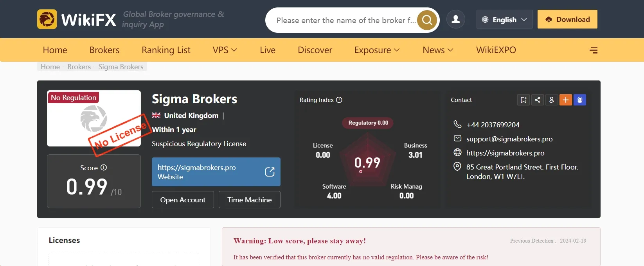
Task: Click the Download button
Action: tap(567, 19)
